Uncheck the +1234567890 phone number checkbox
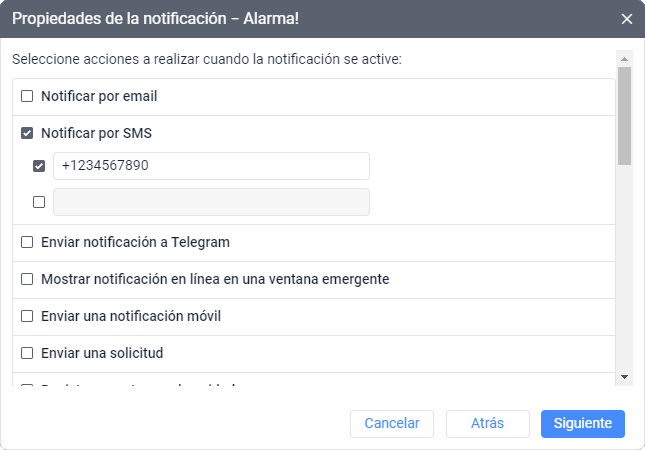 pyautogui.click(x=39, y=166)
